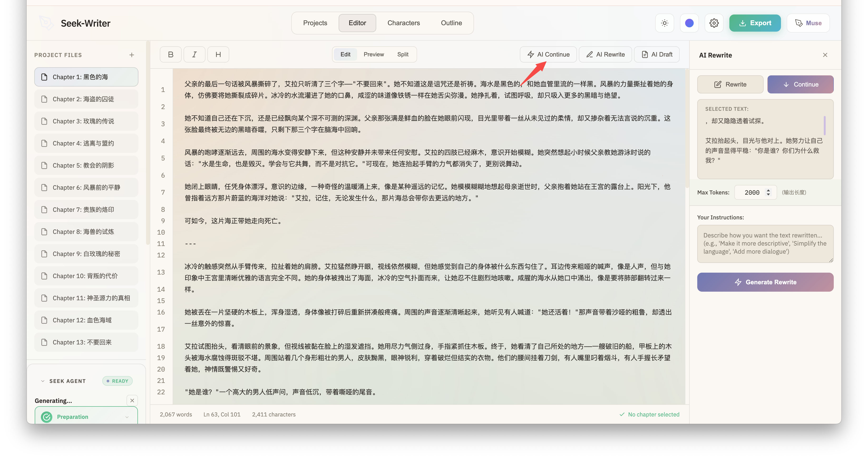
Task: Click the project files sidebar scrollbar
Action: coord(148,143)
